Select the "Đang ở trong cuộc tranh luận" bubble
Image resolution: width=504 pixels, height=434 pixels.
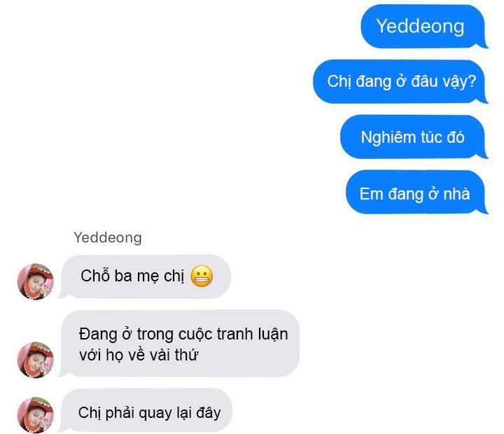178,343
